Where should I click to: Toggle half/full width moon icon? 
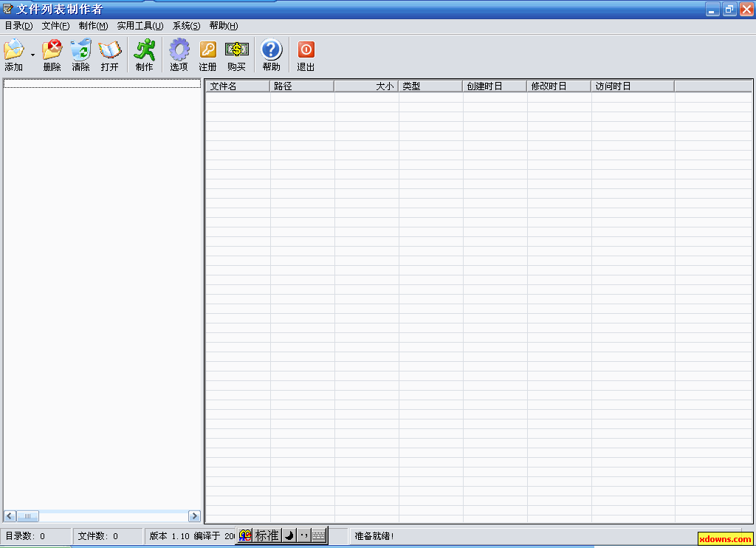click(x=289, y=535)
